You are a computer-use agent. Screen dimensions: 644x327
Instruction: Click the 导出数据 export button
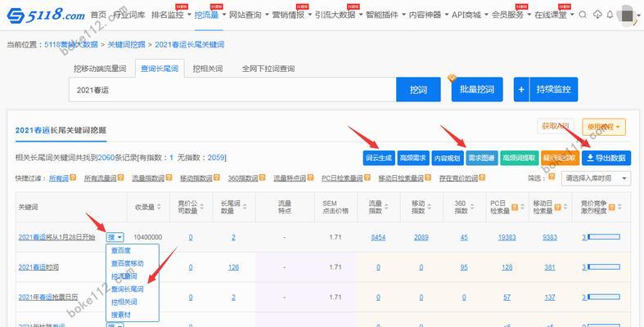[606, 158]
